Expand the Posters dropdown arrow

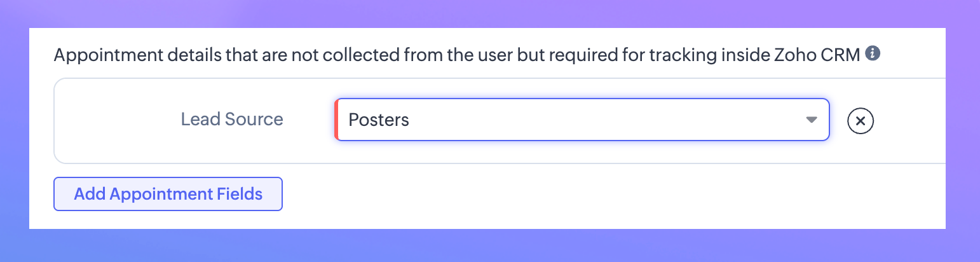point(811,120)
